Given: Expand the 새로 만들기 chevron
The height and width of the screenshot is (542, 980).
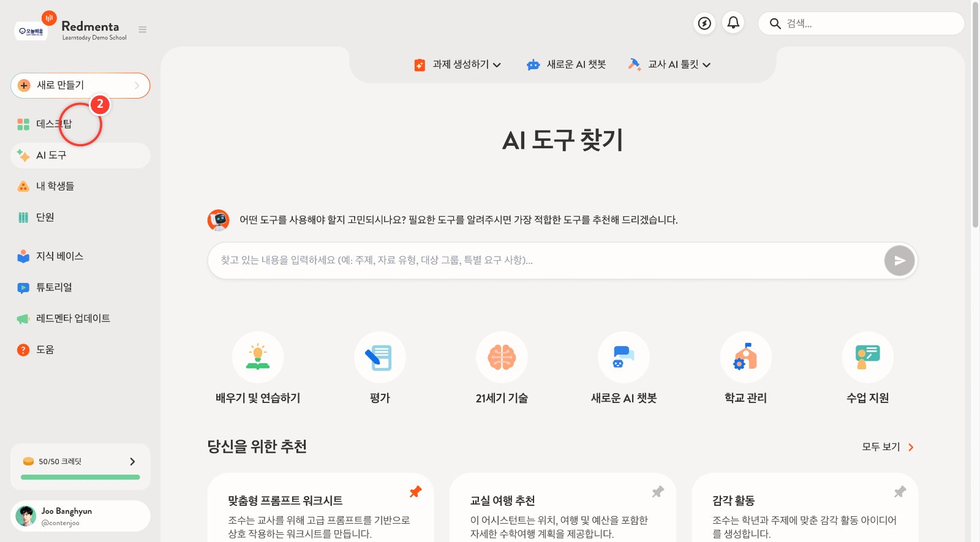Looking at the screenshot, I should click(x=137, y=86).
